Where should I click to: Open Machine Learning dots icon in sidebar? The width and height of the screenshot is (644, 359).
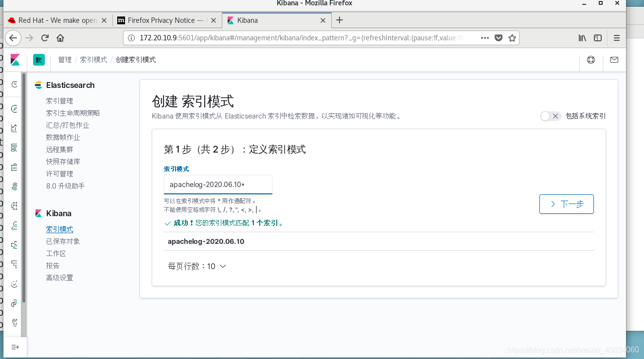pos(15,206)
